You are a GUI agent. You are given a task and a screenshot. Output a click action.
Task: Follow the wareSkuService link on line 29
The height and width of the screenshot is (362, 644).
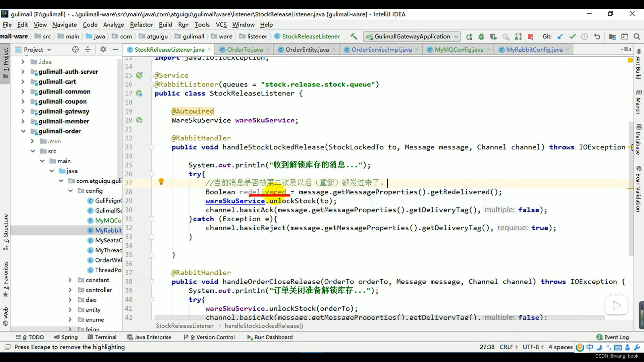(235, 201)
